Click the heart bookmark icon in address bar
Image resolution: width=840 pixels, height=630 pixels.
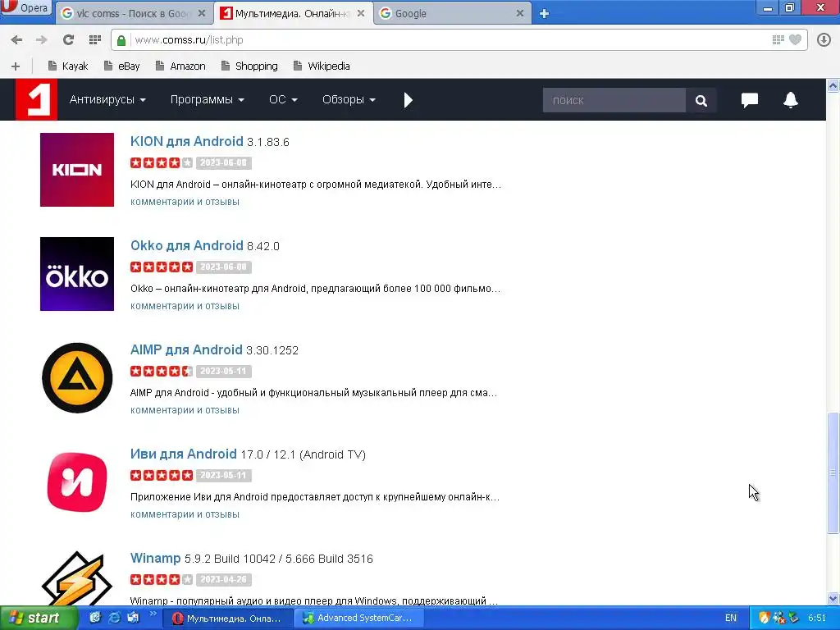(x=796, y=39)
